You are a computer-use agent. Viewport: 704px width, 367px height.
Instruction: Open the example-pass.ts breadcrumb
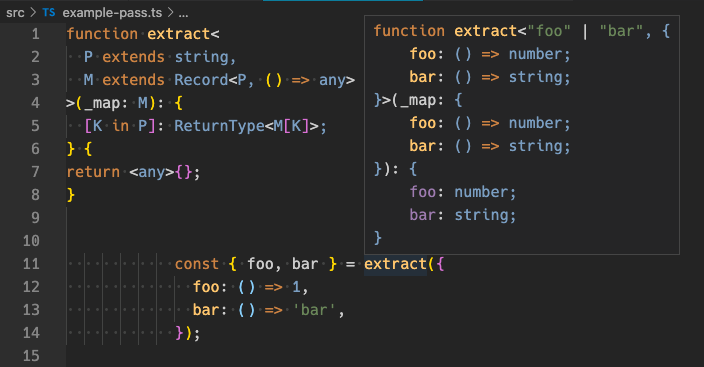point(112,13)
